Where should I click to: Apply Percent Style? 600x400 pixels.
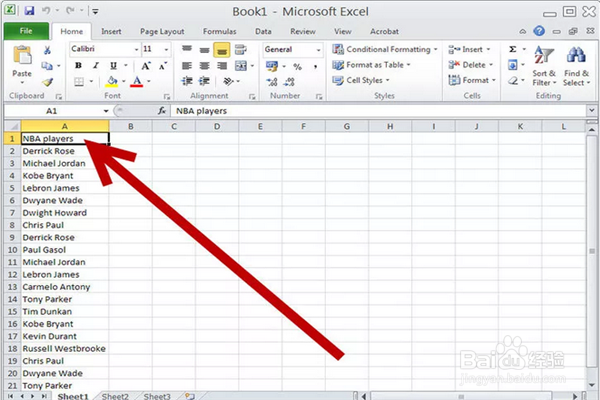point(297,67)
